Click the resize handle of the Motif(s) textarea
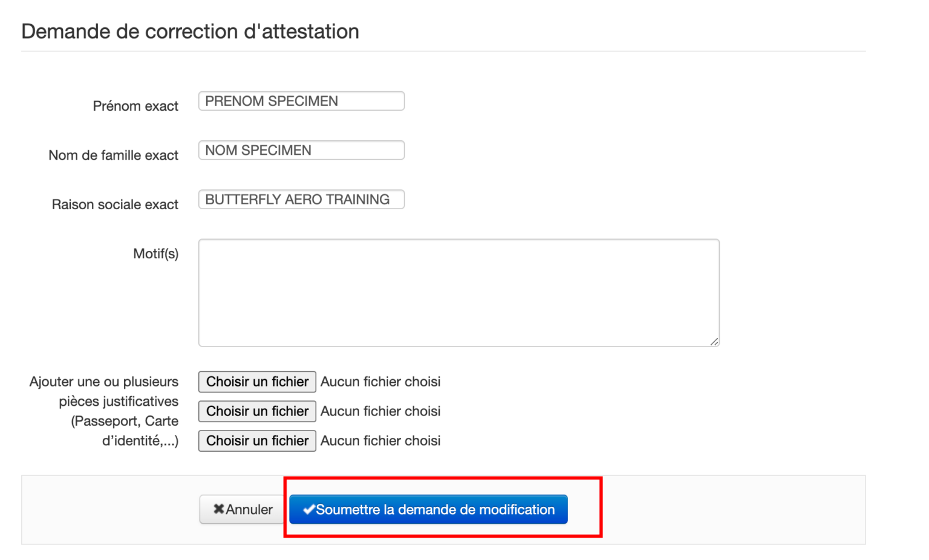 714,342
